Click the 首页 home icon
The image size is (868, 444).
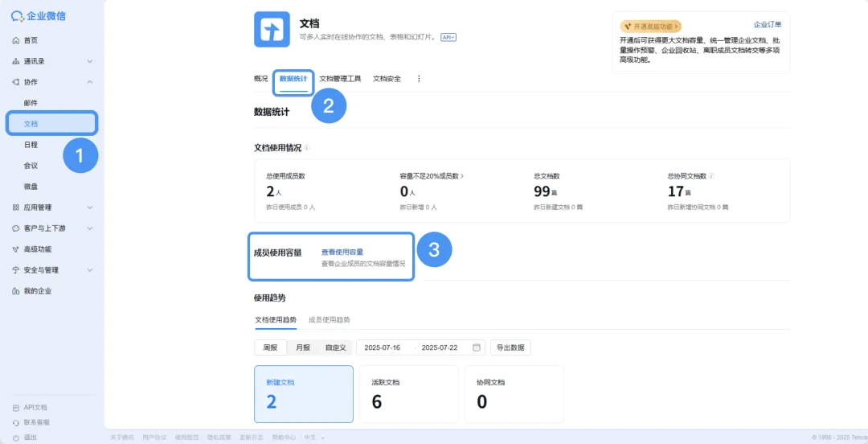15,40
